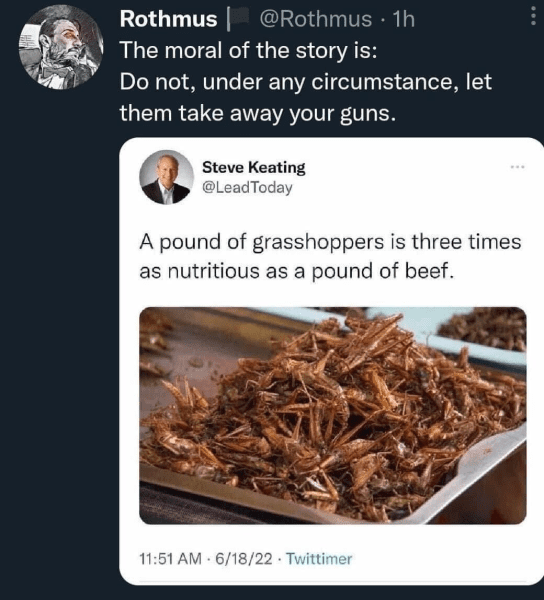Image resolution: width=544 pixels, height=600 pixels.
Task: Open the quoted tweet's horizontal ellipsis menu
Action: point(518,167)
